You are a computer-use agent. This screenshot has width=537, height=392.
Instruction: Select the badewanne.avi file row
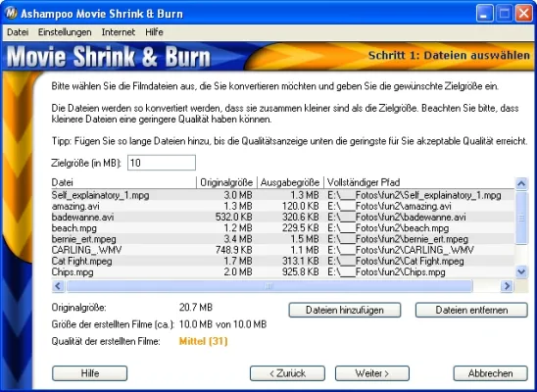coord(283,217)
